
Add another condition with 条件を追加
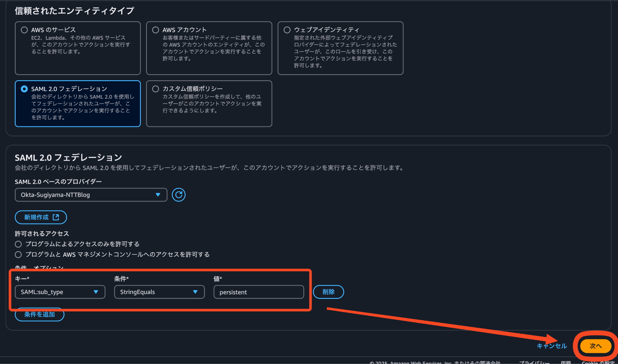tap(40, 315)
